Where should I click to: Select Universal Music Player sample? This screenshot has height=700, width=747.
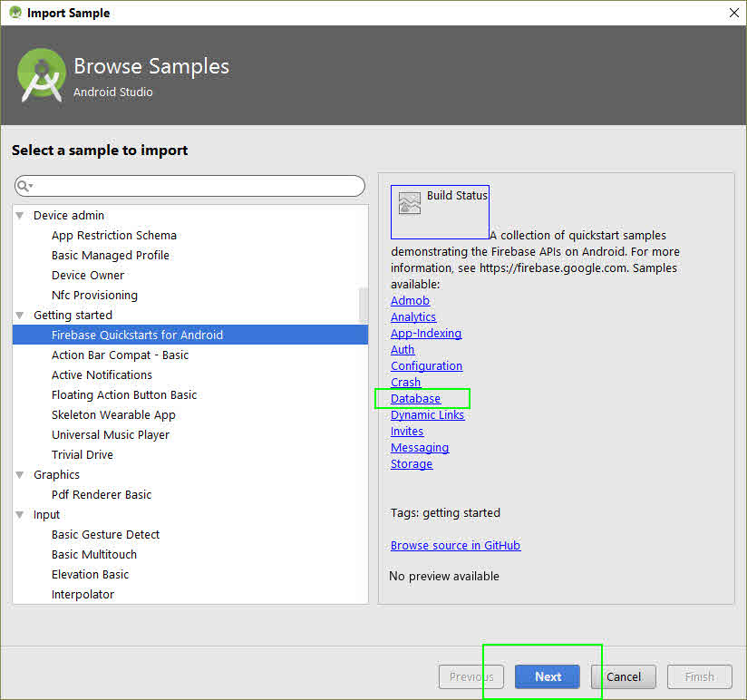point(111,435)
